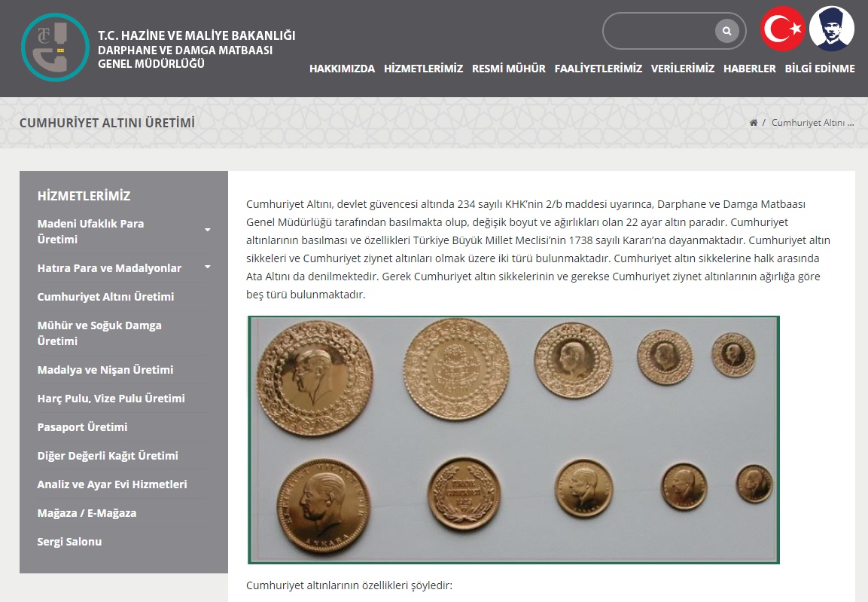Open the Mağaza / E-Mağaza link
Image resolution: width=868 pixels, height=602 pixels.
click(87, 513)
